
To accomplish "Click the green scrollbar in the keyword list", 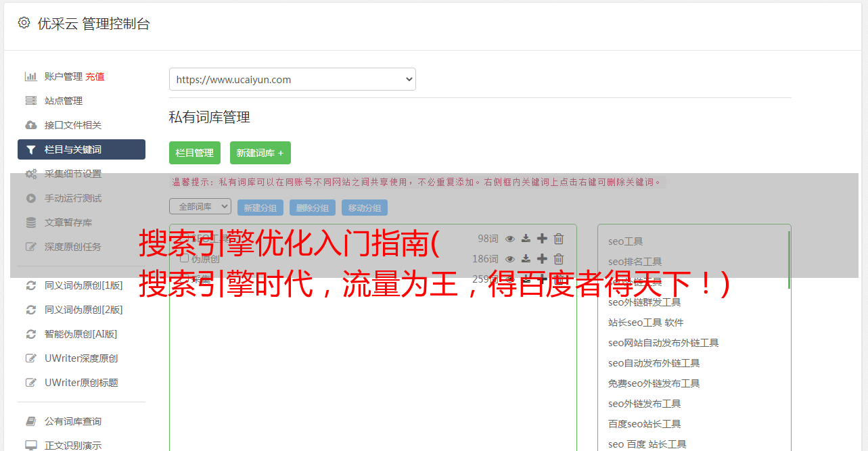I will pos(789,260).
